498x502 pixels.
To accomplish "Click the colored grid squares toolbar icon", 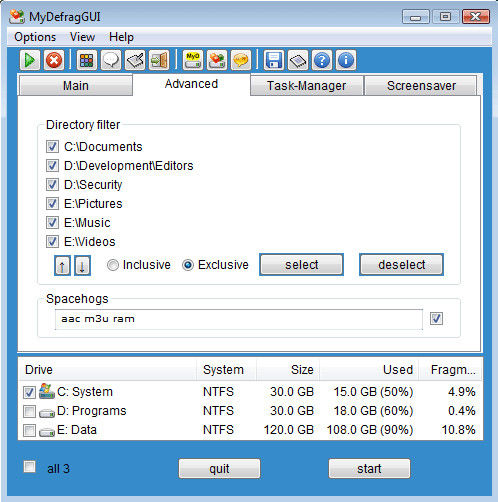I will point(87,60).
